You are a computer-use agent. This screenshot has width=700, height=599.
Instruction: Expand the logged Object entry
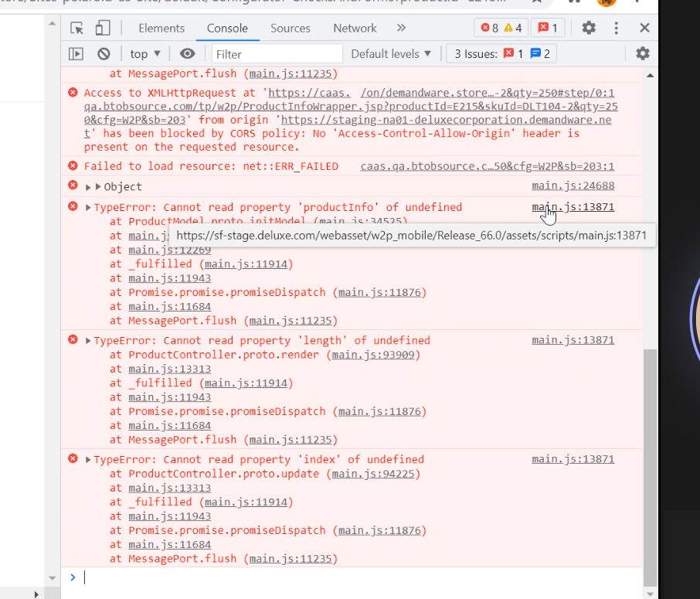[89, 187]
